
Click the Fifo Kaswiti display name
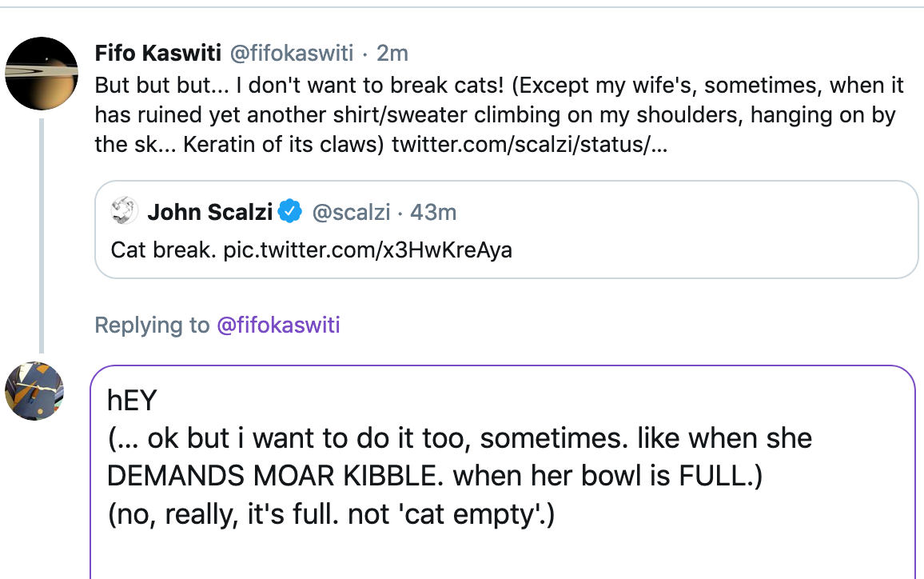coord(158,53)
